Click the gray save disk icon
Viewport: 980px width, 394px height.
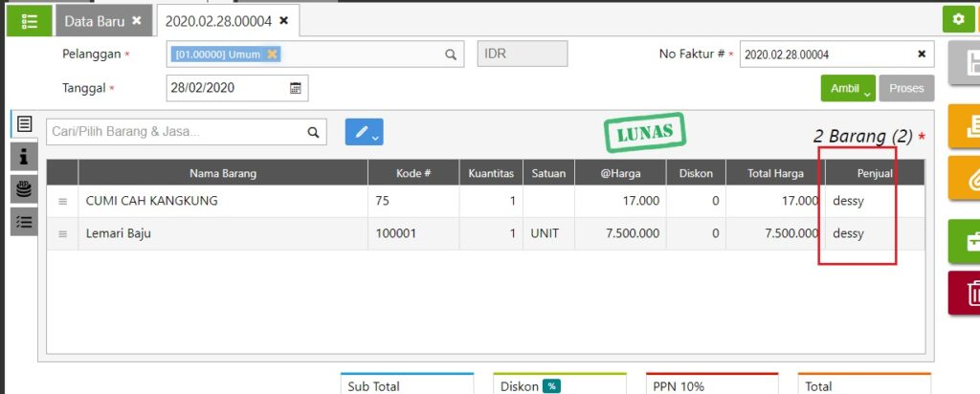pos(969,65)
